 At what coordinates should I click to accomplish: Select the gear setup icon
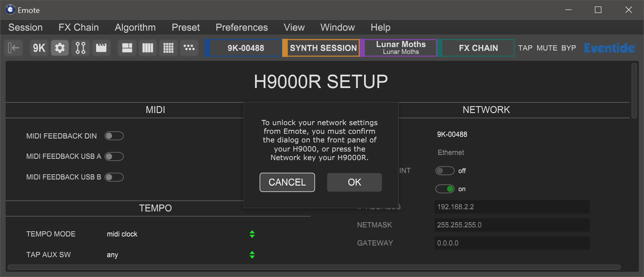pos(60,48)
